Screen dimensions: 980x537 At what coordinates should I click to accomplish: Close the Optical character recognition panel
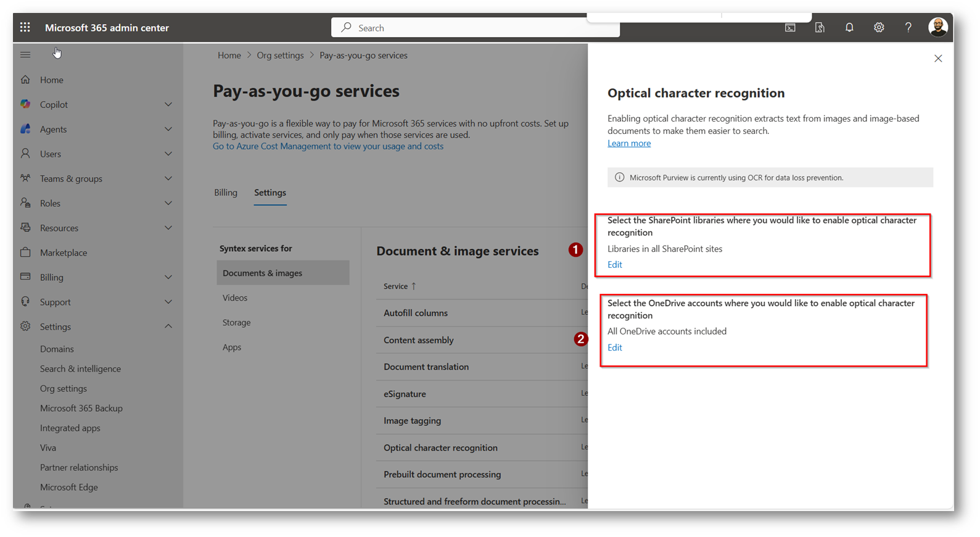click(938, 59)
